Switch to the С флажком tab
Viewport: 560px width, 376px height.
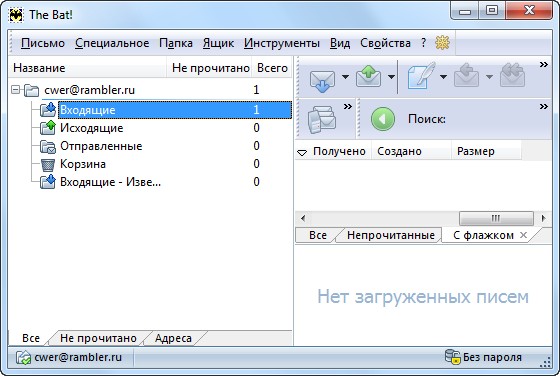[x=483, y=235]
